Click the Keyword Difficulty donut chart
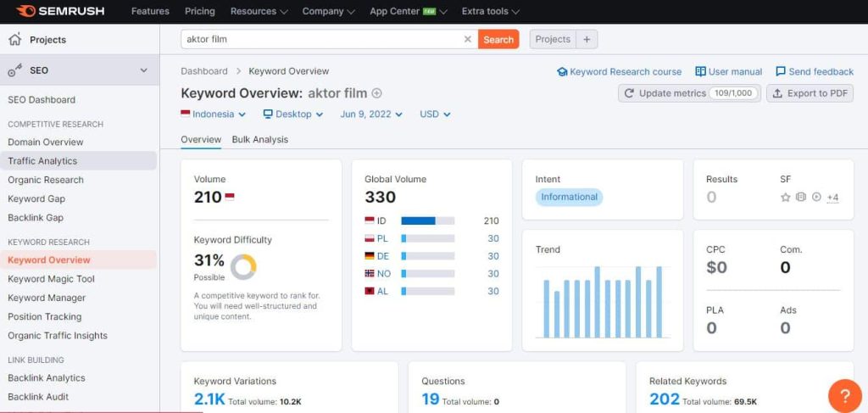 (243, 267)
